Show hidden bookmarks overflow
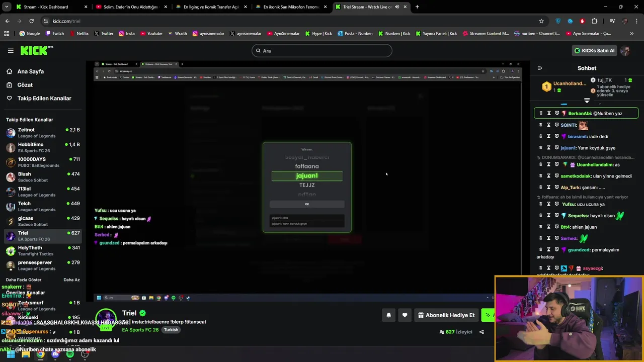 pyautogui.click(x=631, y=33)
